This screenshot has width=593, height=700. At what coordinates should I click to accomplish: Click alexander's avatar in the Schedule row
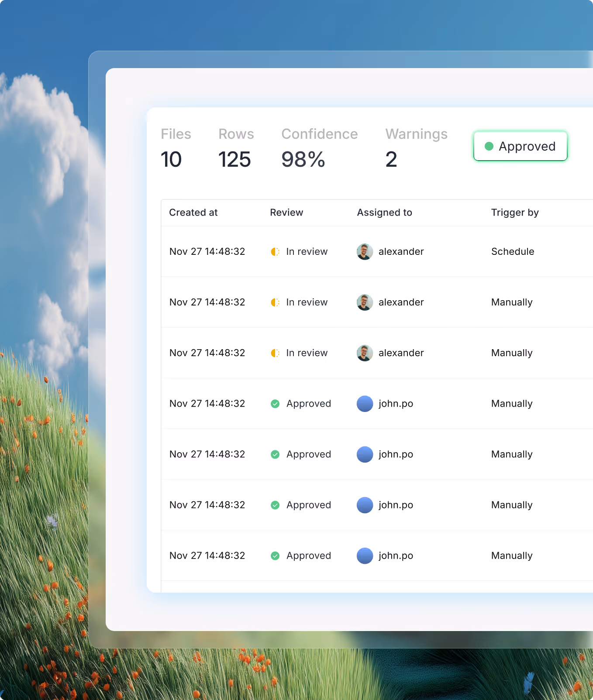365,252
